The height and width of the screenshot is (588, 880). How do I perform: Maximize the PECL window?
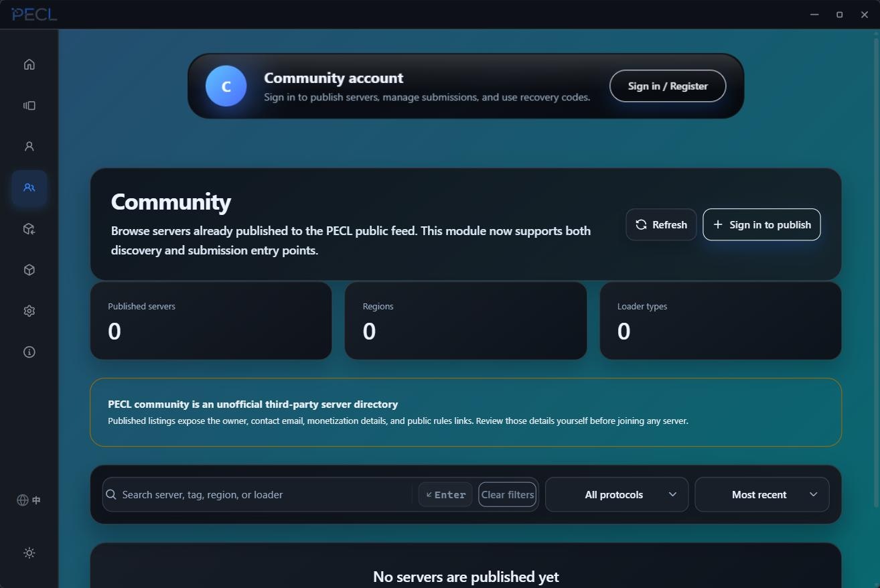(839, 14)
